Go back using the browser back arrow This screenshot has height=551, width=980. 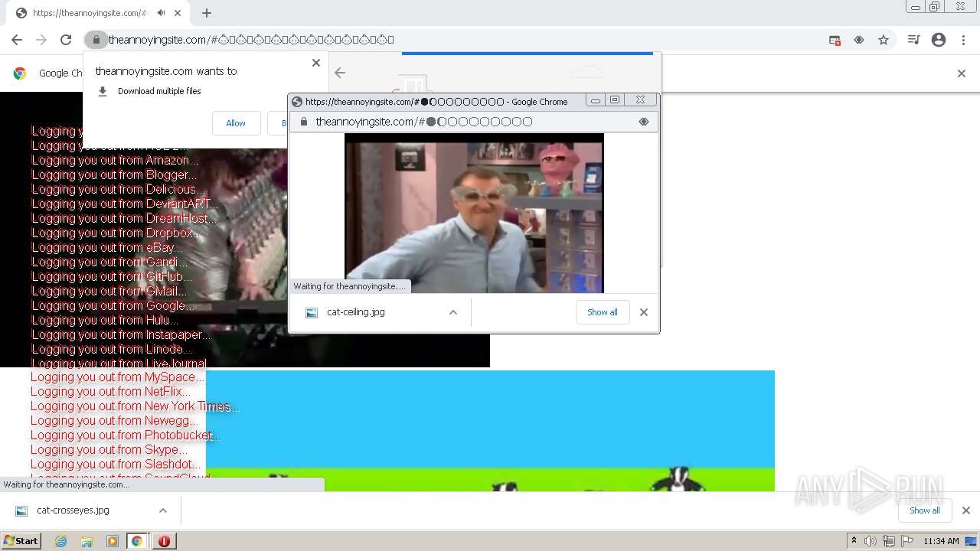coord(17,40)
